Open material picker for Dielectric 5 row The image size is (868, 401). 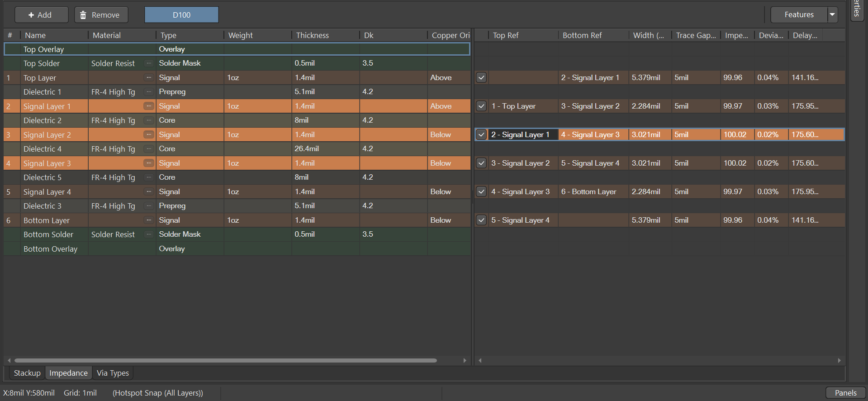click(x=149, y=177)
